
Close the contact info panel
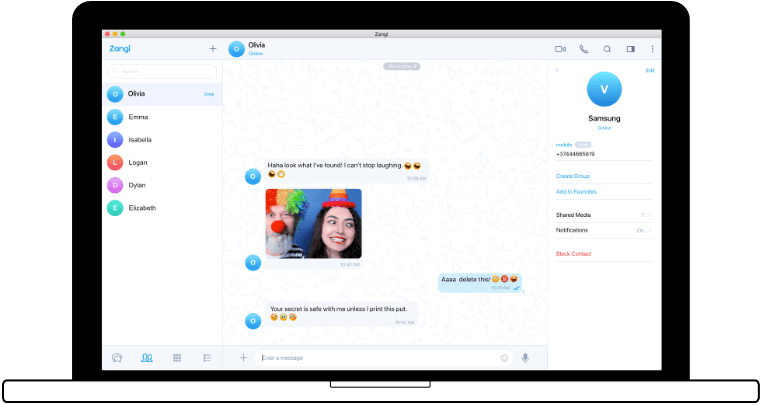pyautogui.click(x=557, y=70)
